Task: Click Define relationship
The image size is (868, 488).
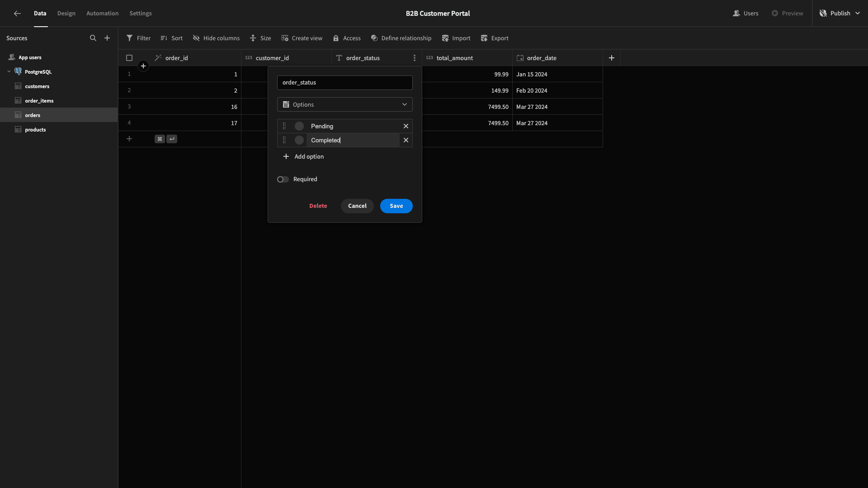Action: click(x=401, y=38)
